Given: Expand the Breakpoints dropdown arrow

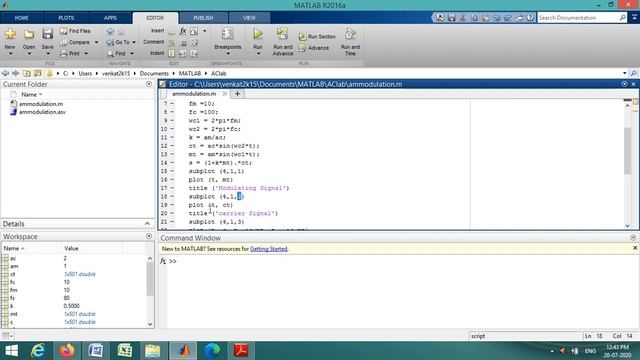Looking at the screenshot, I should [x=228, y=54].
